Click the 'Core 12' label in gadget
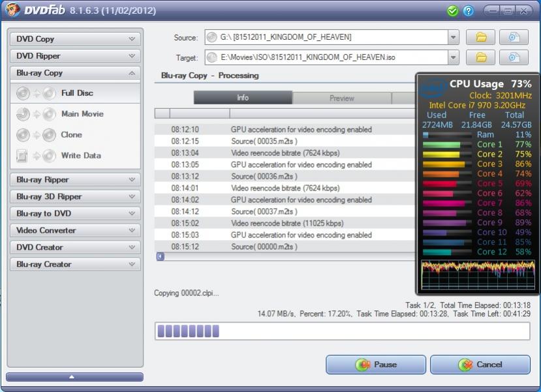Viewport: 541px width, 392px height. pyautogui.click(x=492, y=252)
